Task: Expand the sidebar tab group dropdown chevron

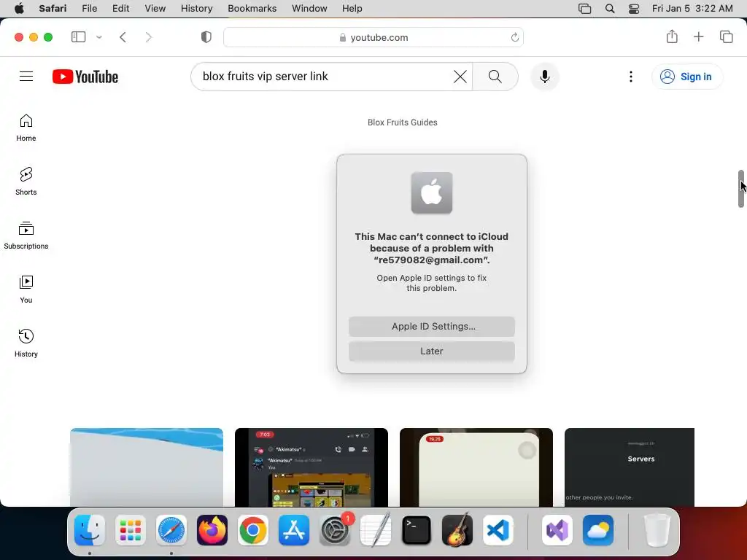Action: tap(99, 37)
